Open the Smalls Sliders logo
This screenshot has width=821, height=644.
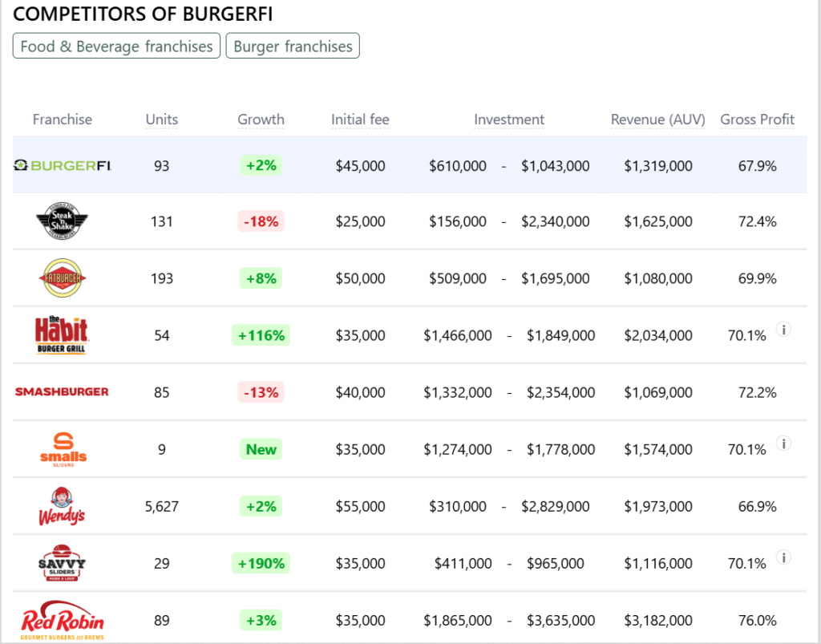point(63,449)
